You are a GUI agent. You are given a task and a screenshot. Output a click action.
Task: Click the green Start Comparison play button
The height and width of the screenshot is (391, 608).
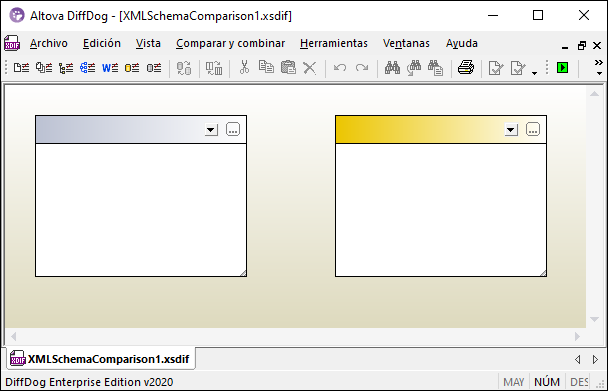tap(562, 67)
